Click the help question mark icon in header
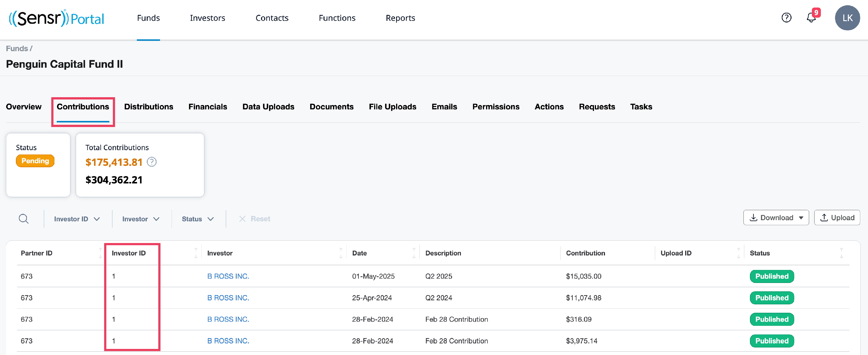868x355 pixels. point(786,18)
